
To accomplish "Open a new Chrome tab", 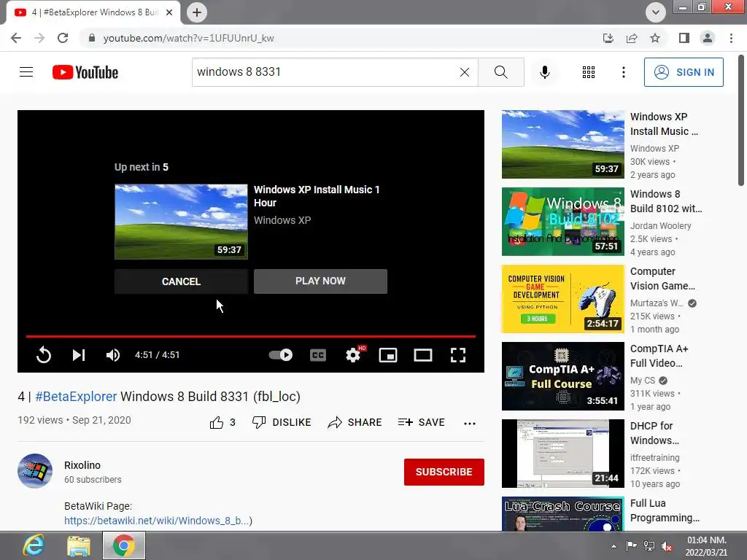I will (x=197, y=12).
